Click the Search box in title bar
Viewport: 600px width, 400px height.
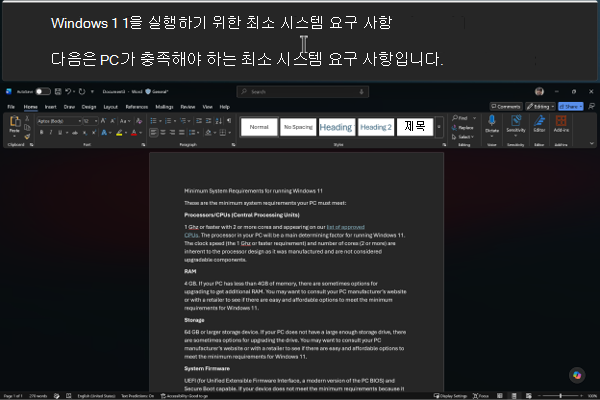(302, 92)
